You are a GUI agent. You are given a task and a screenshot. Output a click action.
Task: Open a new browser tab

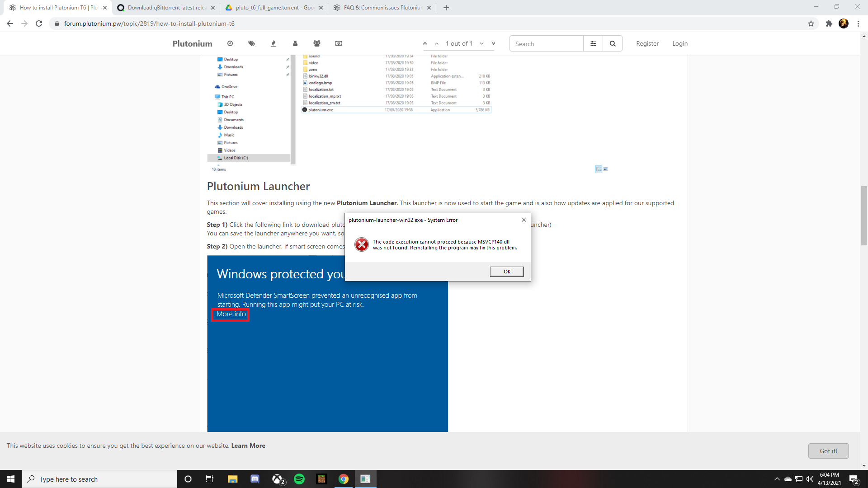click(x=446, y=8)
